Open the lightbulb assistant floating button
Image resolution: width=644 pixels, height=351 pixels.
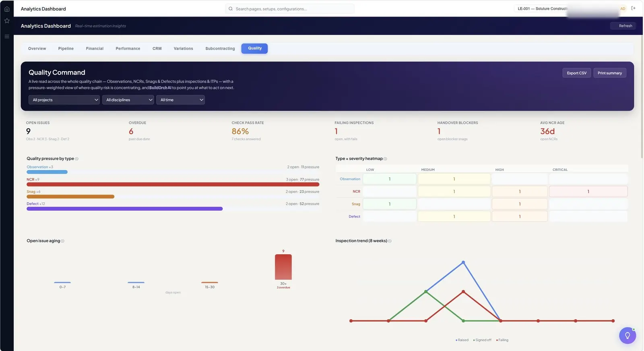627,335
